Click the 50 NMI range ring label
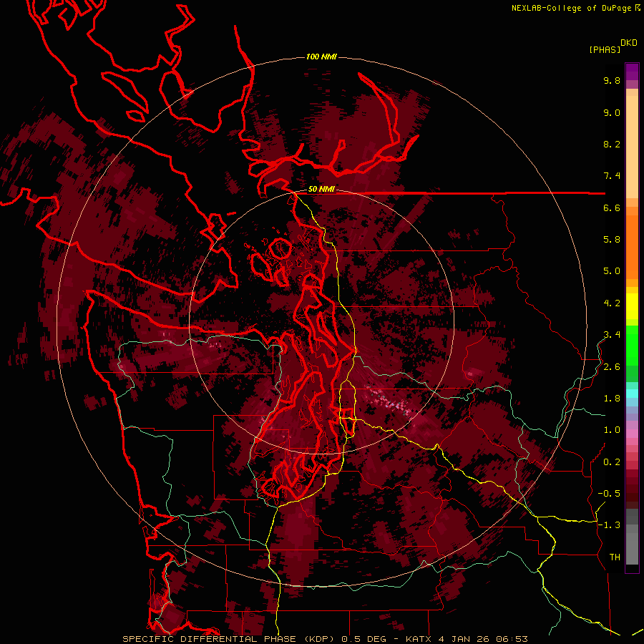The width and height of the screenshot is (644, 644). [x=321, y=190]
